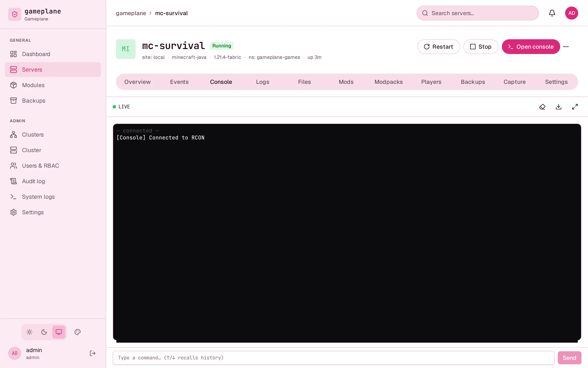View the Audit log

click(x=53, y=181)
